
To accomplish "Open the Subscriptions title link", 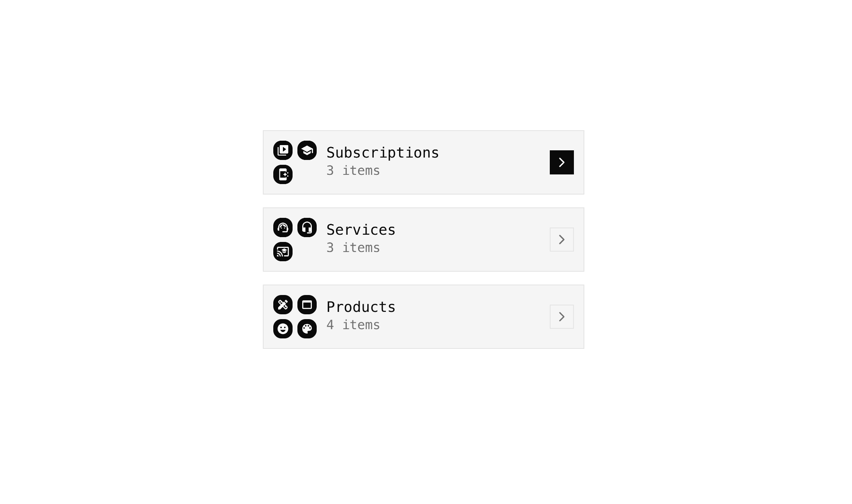I will tap(383, 153).
